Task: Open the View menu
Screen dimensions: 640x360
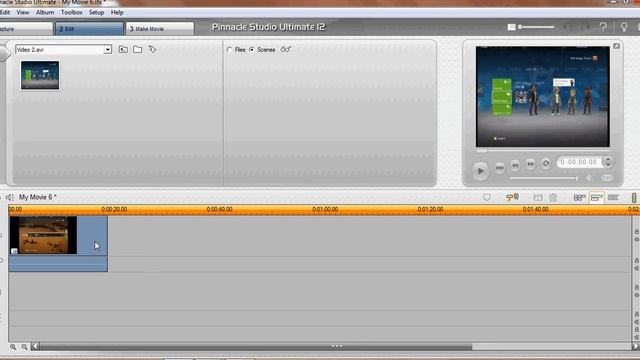Action: tap(23, 13)
